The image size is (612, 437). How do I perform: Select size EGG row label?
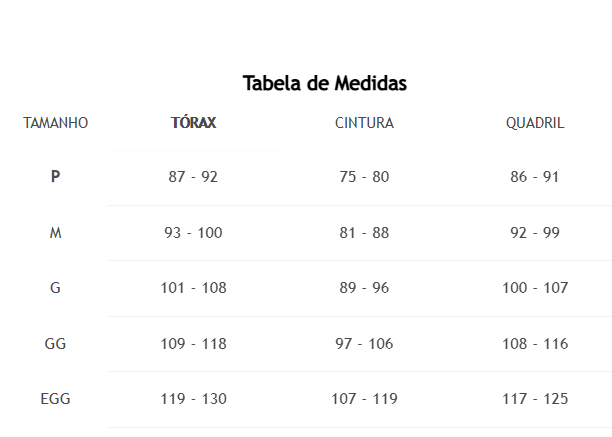(56, 399)
